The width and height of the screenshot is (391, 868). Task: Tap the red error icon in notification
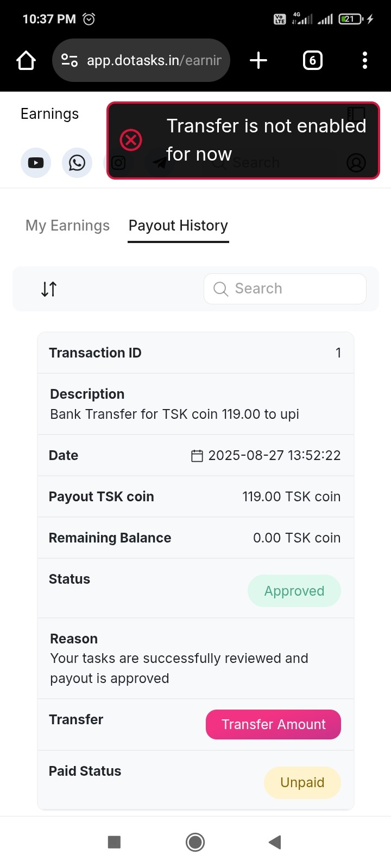pos(131,140)
